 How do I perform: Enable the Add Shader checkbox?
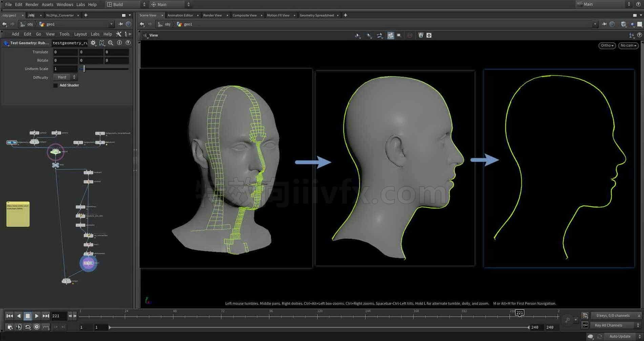(56, 85)
